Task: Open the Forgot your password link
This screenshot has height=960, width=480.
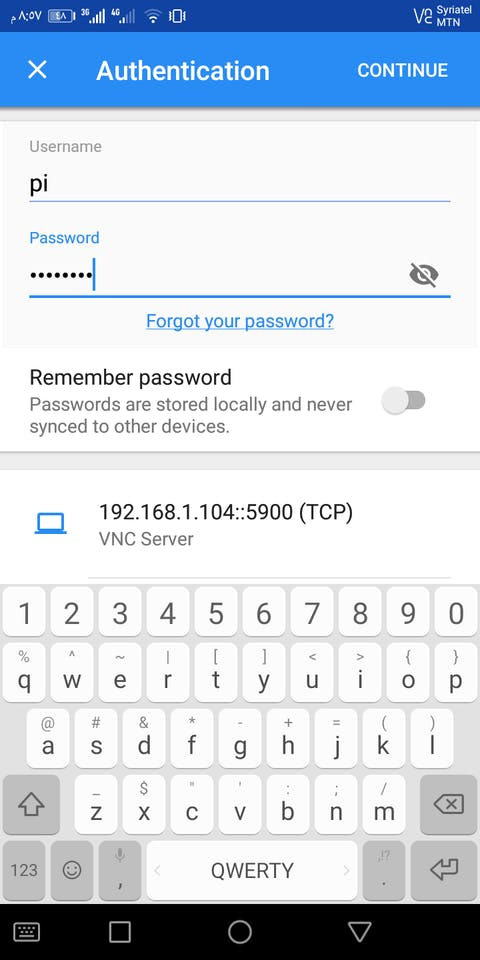Action: (240, 321)
